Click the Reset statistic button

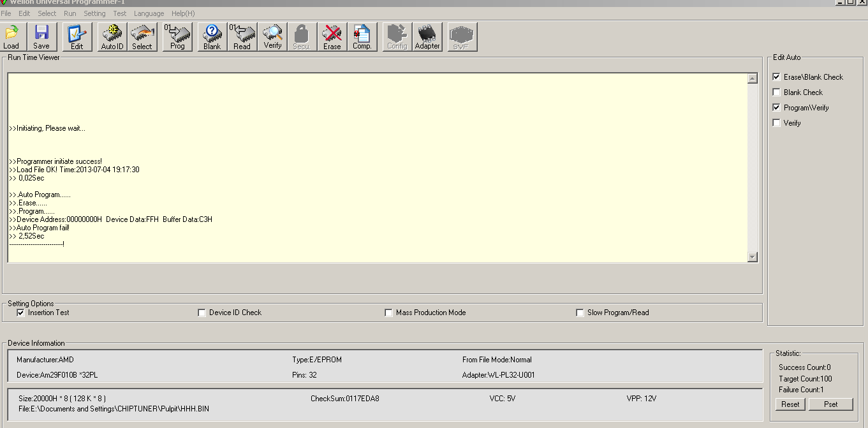(x=790, y=404)
